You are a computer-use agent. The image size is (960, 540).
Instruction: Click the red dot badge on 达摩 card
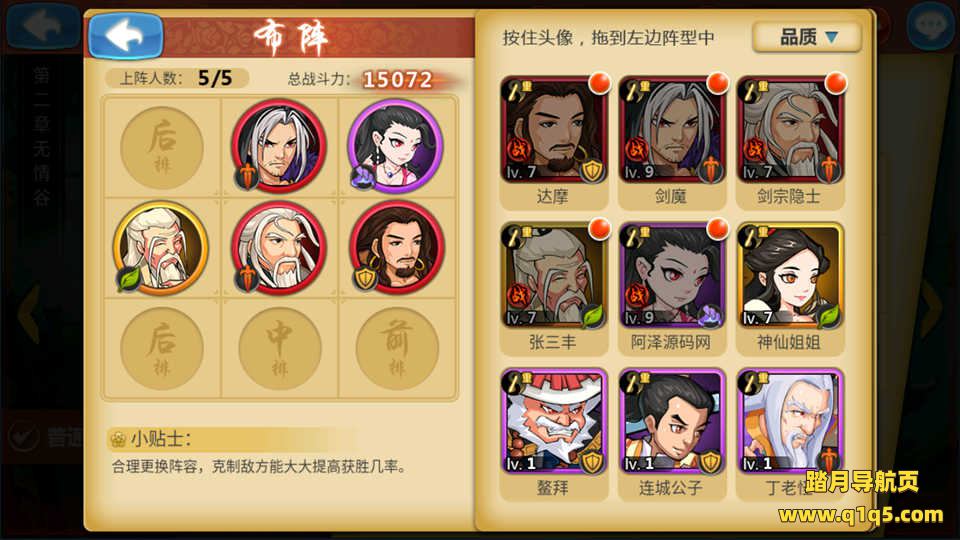pos(599,83)
